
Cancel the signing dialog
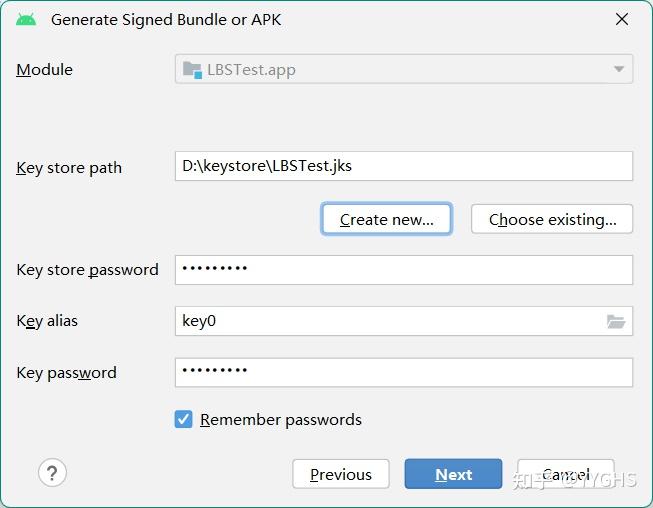pyautogui.click(x=565, y=475)
